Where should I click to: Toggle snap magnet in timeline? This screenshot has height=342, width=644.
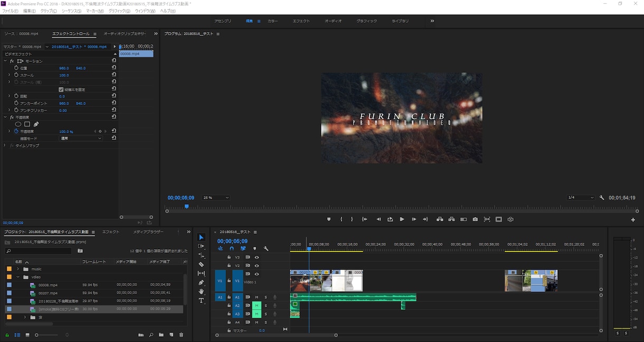232,249
